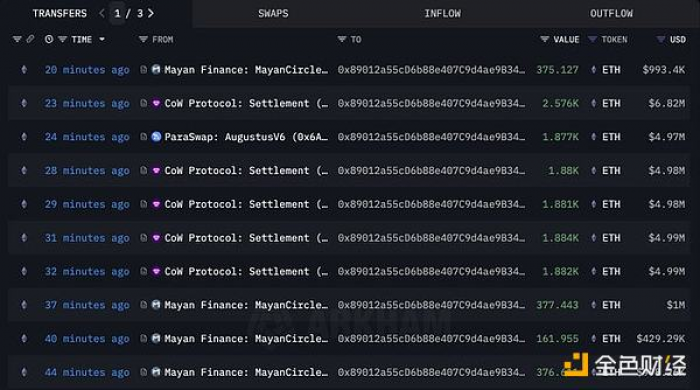Click chain filter icon at far left header
The width and height of the screenshot is (700, 390).
(x=17, y=39)
